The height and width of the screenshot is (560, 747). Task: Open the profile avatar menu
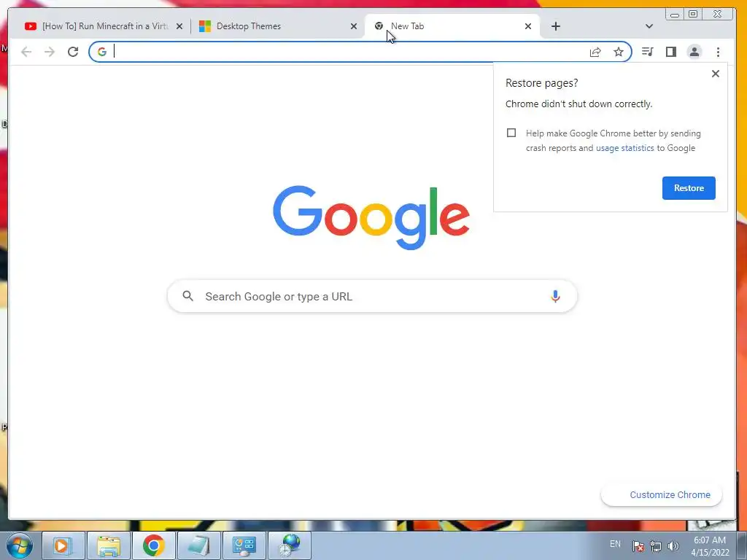point(694,52)
